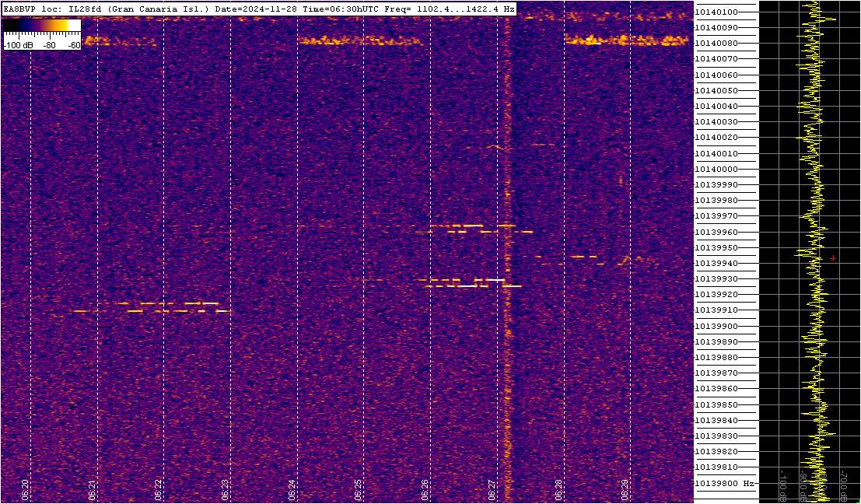This screenshot has height=504, width=861.
Task: Click the 06:27 time axis label
Action: pyautogui.click(x=492, y=490)
